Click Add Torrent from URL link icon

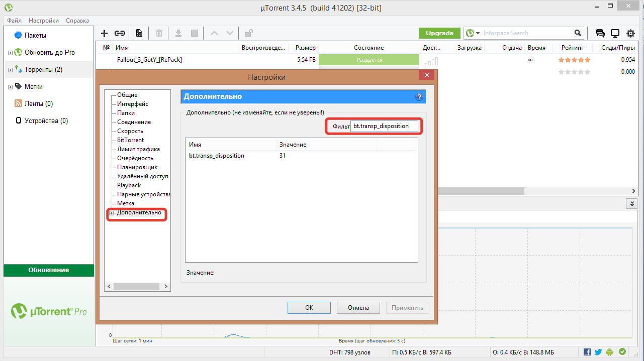(120, 33)
